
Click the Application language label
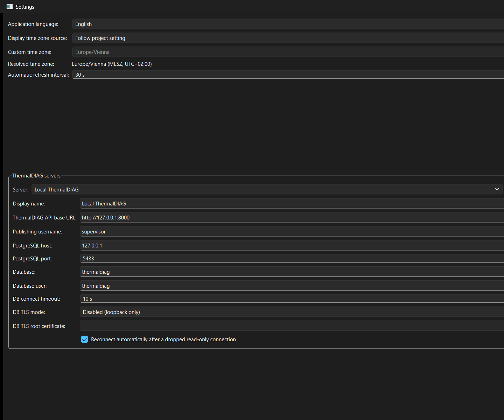(x=33, y=24)
